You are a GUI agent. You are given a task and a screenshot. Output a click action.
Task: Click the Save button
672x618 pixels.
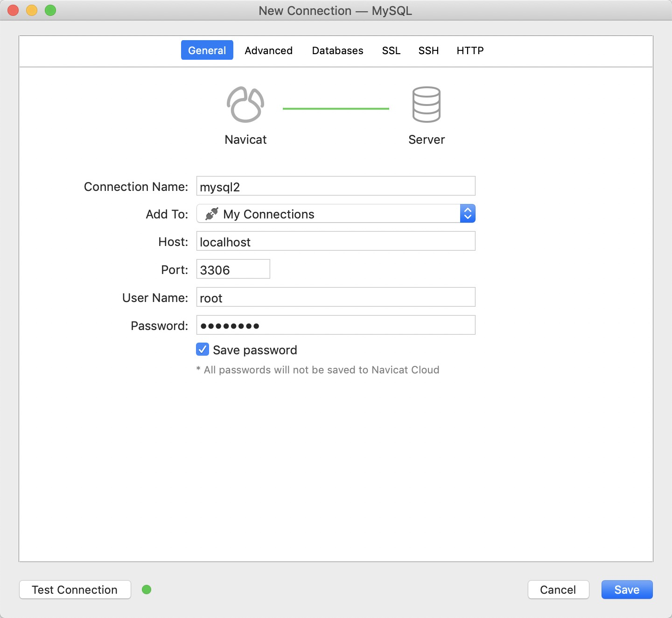(x=627, y=590)
